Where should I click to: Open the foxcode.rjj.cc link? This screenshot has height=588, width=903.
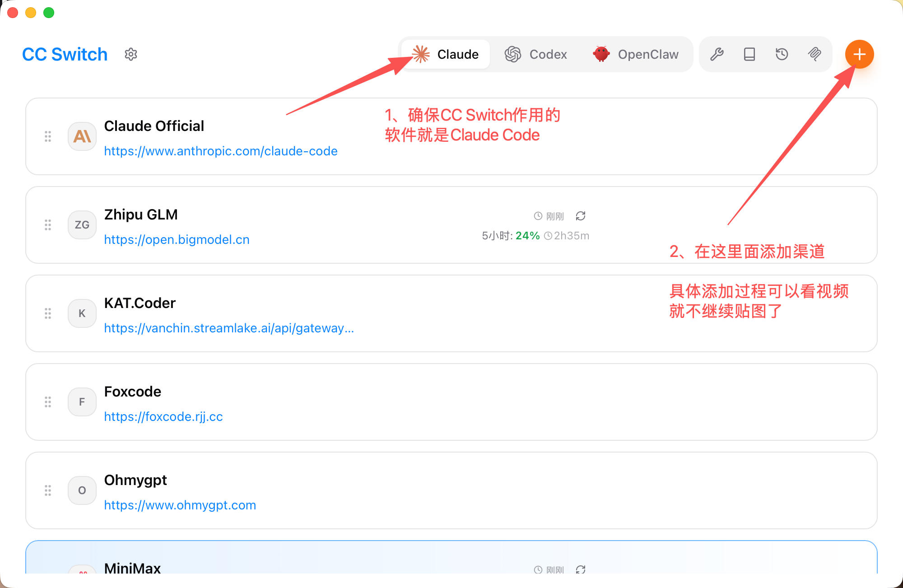163,416
